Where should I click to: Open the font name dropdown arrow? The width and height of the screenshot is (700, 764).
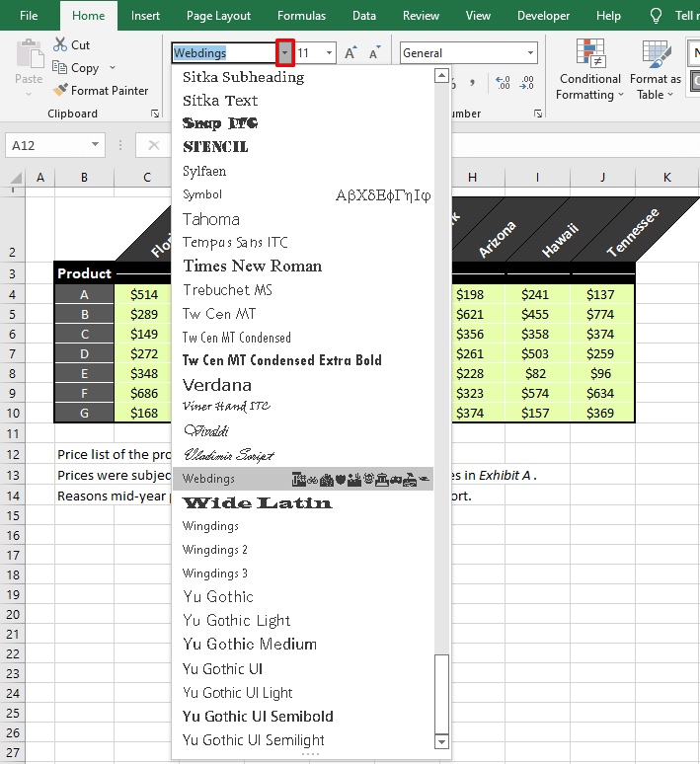click(x=285, y=52)
